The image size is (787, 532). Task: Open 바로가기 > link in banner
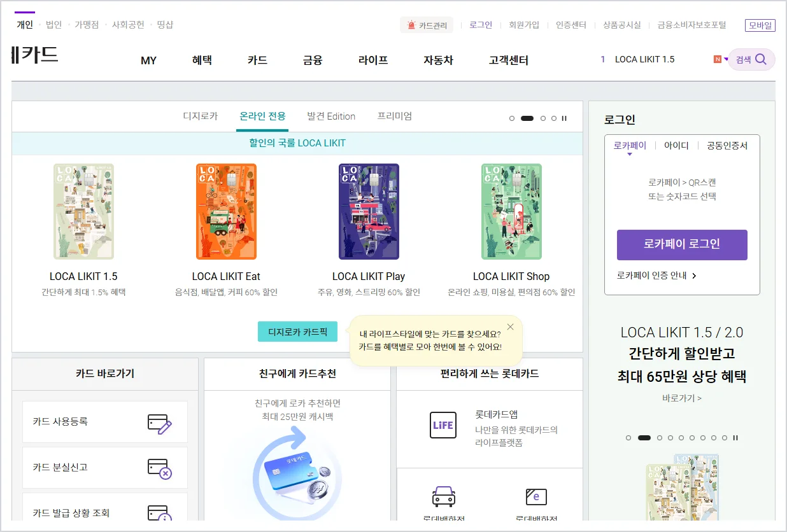tap(682, 398)
